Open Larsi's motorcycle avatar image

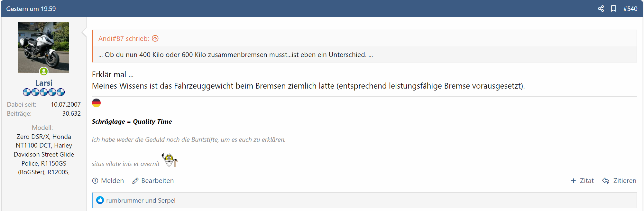pos(44,47)
